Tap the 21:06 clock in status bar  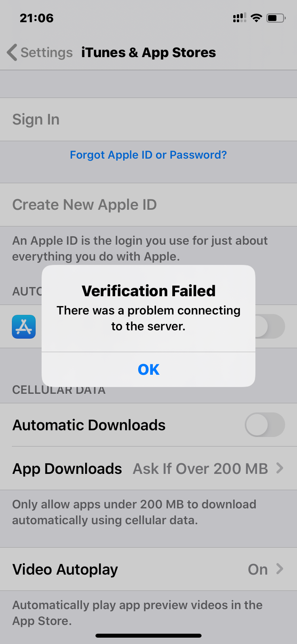pyautogui.click(x=36, y=18)
